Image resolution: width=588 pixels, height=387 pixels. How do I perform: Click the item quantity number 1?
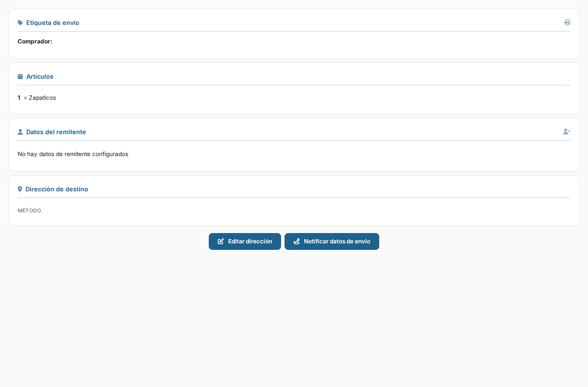(x=19, y=98)
